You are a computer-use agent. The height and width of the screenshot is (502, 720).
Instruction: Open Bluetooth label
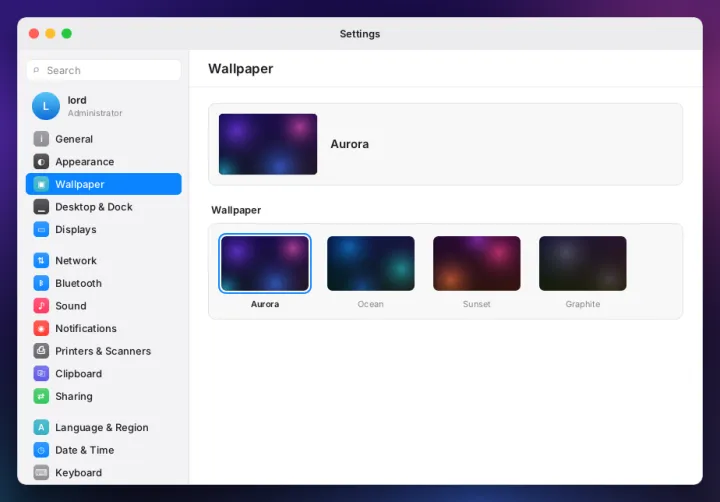[x=79, y=283]
